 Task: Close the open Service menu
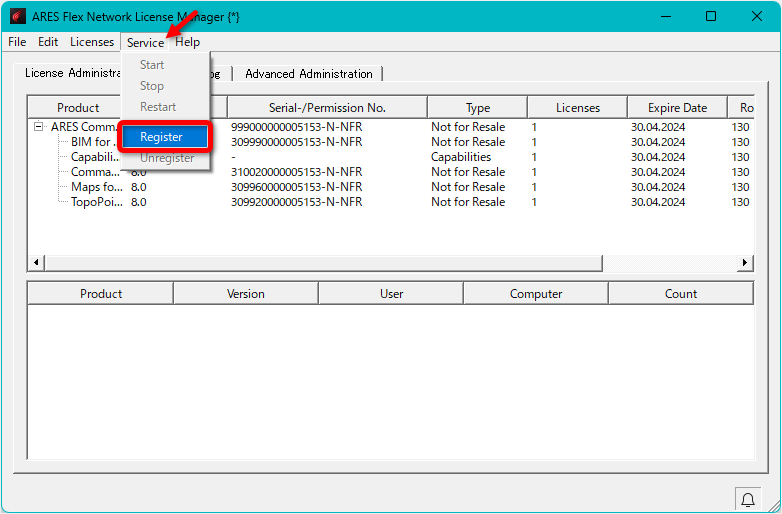145,42
